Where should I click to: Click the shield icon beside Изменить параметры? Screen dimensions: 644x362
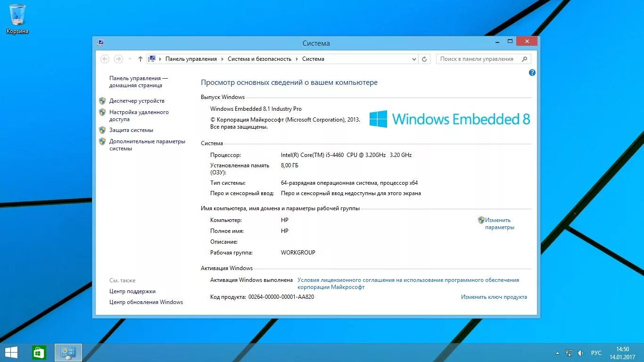coord(481,220)
